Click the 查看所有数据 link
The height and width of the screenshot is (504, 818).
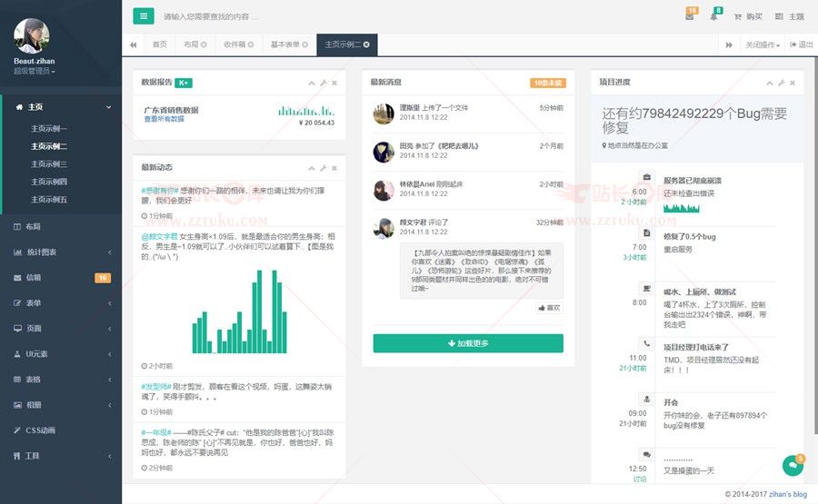point(164,119)
